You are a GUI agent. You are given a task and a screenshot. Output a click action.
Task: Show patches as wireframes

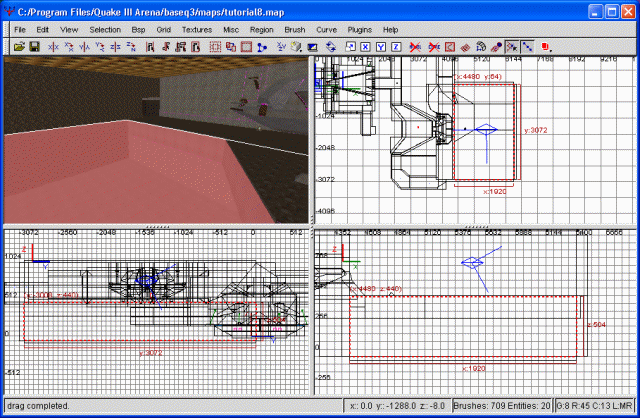tap(465, 47)
